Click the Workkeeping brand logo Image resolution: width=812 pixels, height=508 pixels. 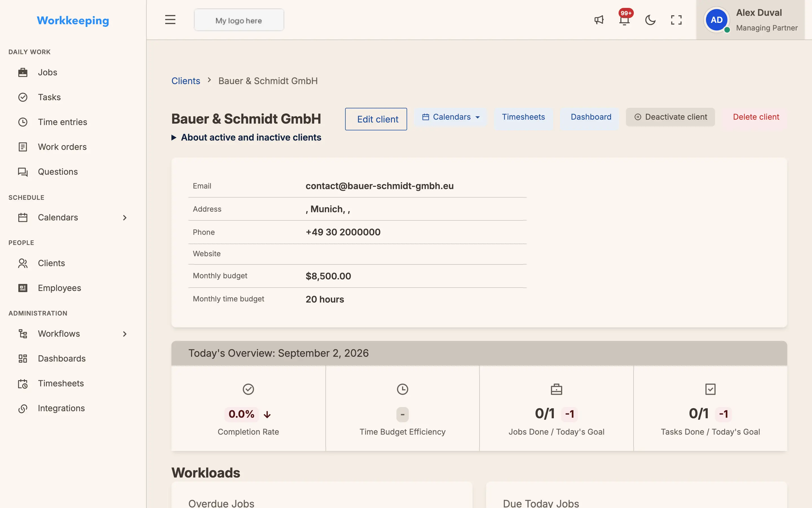(x=73, y=21)
